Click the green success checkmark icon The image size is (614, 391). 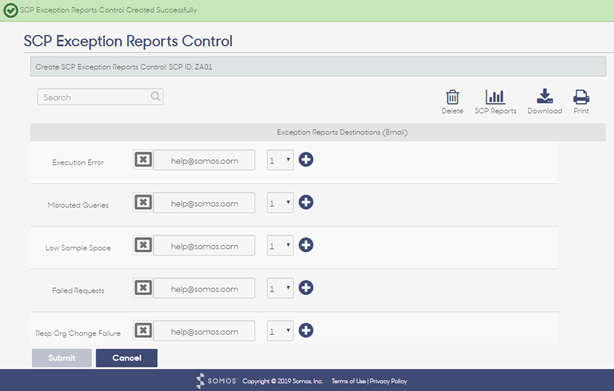pos(11,11)
